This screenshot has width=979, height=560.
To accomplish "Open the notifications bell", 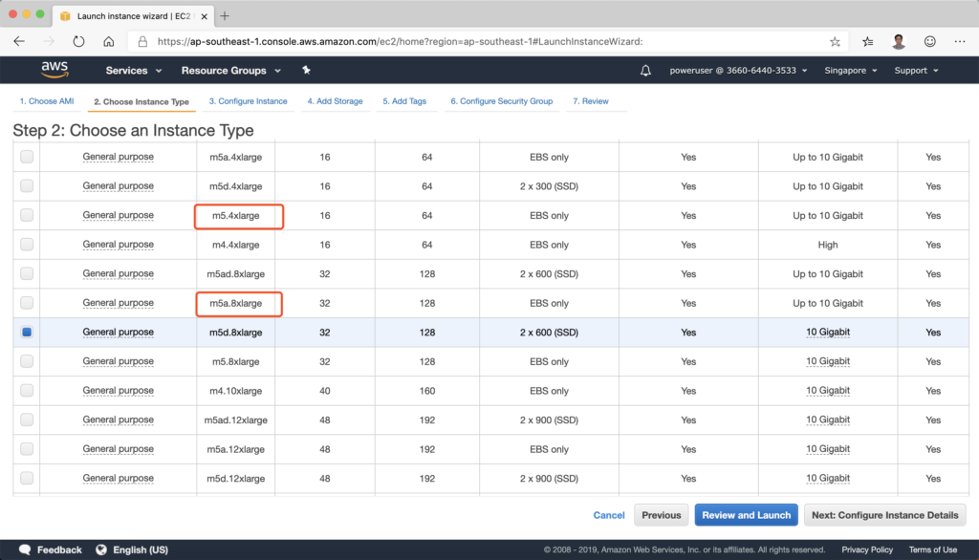I will click(645, 71).
